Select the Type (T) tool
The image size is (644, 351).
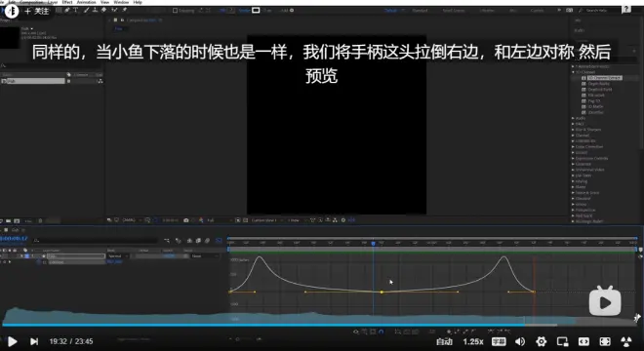(x=75, y=10)
